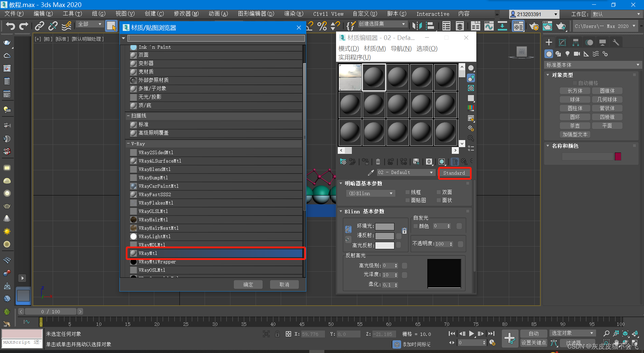Collapse the V-Ray group in browser
Image resolution: width=644 pixels, height=353 pixels.
click(x=128, y=143)
